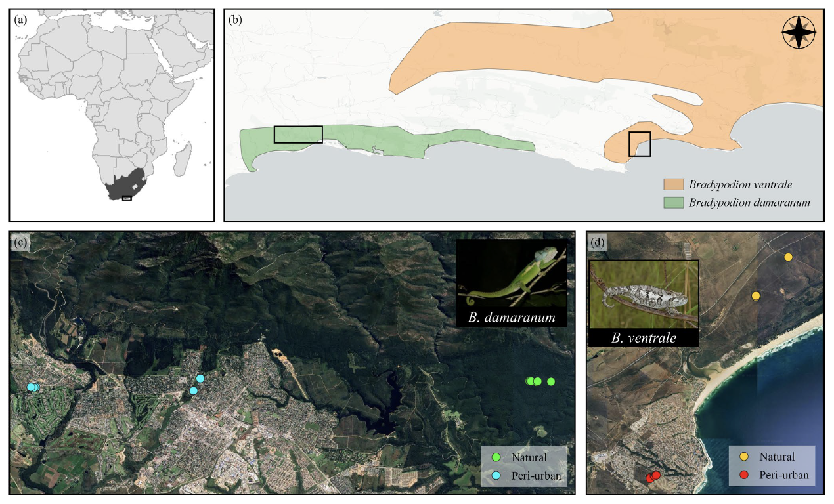The image size is (834, 504).
Task: Click the "B. damaranum" caption text
Action: [x=512, y=319]
